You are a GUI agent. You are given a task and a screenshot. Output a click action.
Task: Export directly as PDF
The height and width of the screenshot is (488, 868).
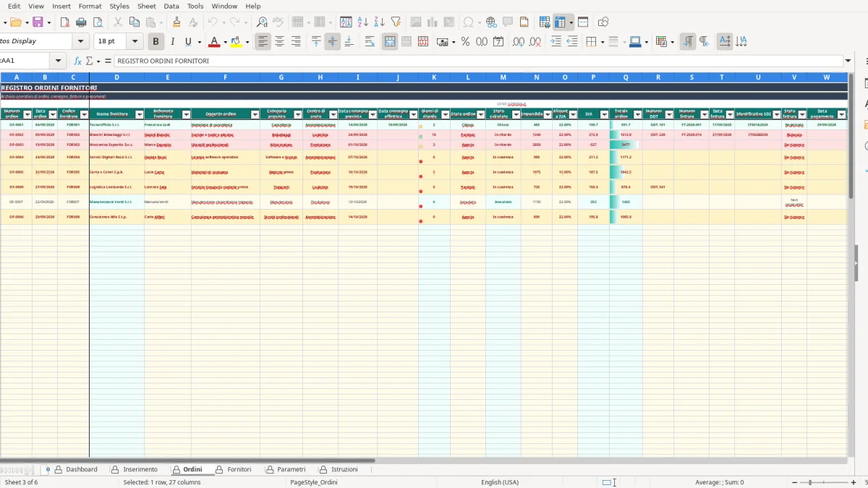pyautogui.click(x=65, y=22)
